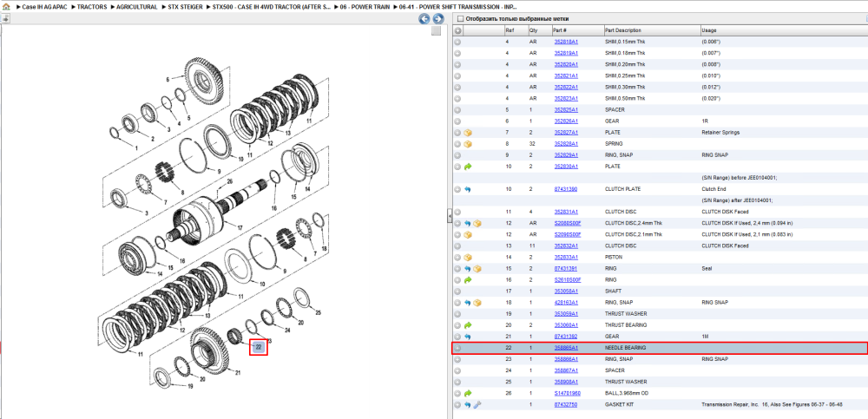Click the gray square button on diagram
This screenshot has width=868, height=419.
(x=437, y=30)
